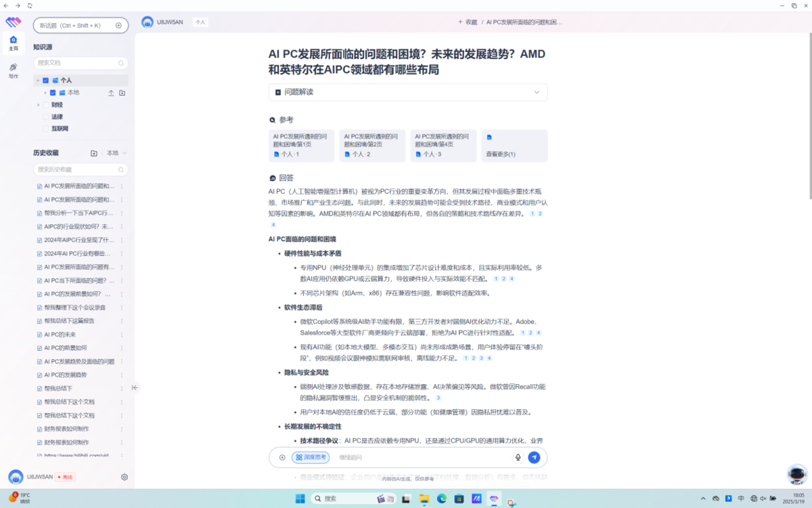Click the microphone voice input icon
The width and height of the screenshot is (812, 508).
point(518,457)
